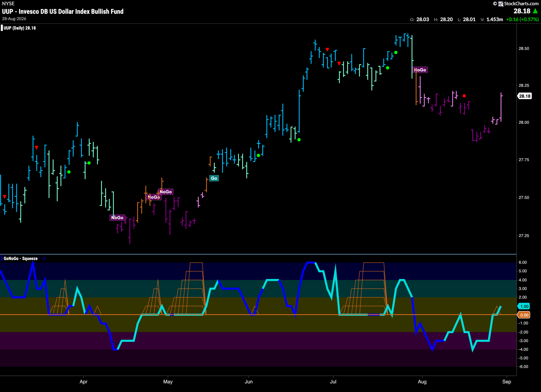Click the May label on time axis
The height and width of the screenshot is (392, 541).
168,381
